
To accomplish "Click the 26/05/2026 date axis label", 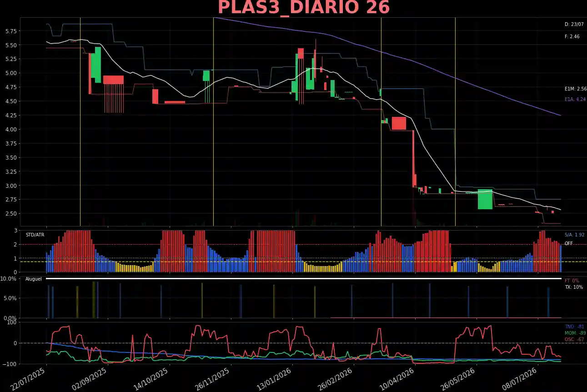I will coord(457,379).
